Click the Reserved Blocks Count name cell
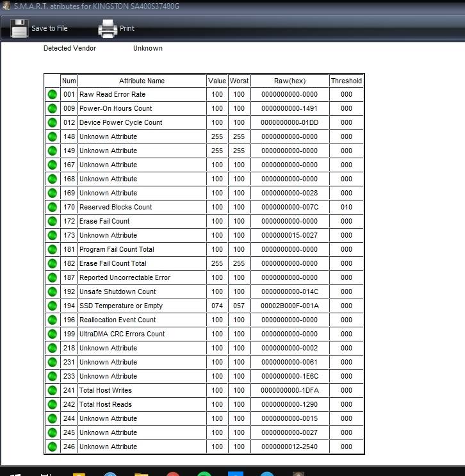Screen dimensions: 465x476 point(142,207)
